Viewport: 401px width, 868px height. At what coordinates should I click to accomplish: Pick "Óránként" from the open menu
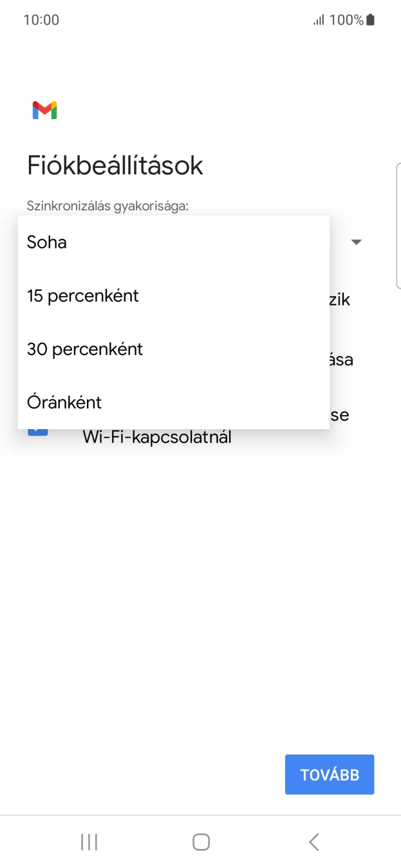(64, 402)
